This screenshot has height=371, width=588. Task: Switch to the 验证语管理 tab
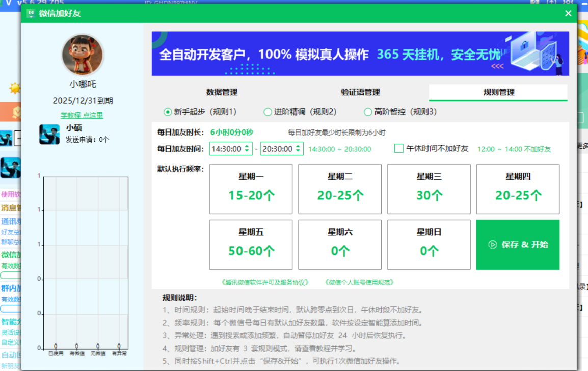[x=360, y=92]
